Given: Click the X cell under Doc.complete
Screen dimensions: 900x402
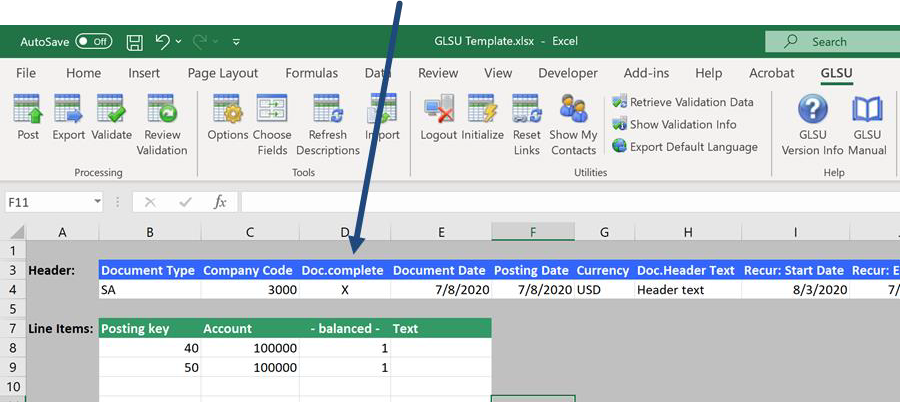Looking at the screenshot, I should [345, 290].
